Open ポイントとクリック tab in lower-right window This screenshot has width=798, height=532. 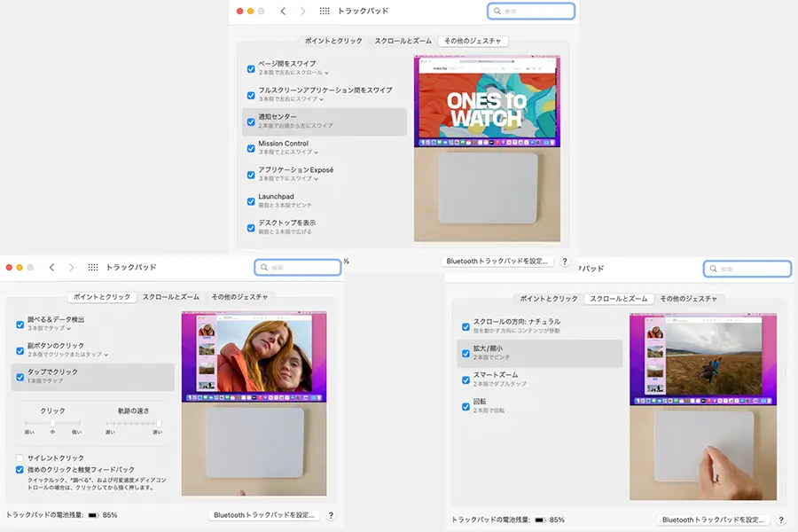[x=549, y=299]
